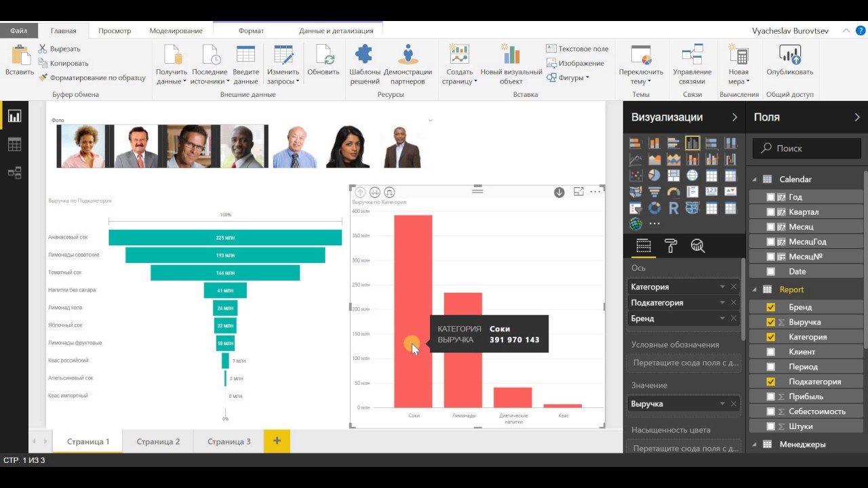
Task: Uncheck the Бренд field checkbox
Action: point(770,307)
